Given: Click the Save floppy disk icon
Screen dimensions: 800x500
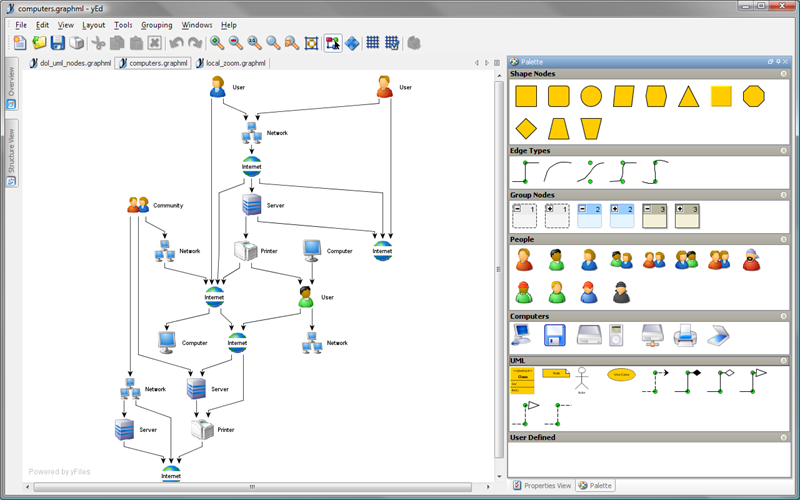Looking at the screenshot, I should coord(58,43).
